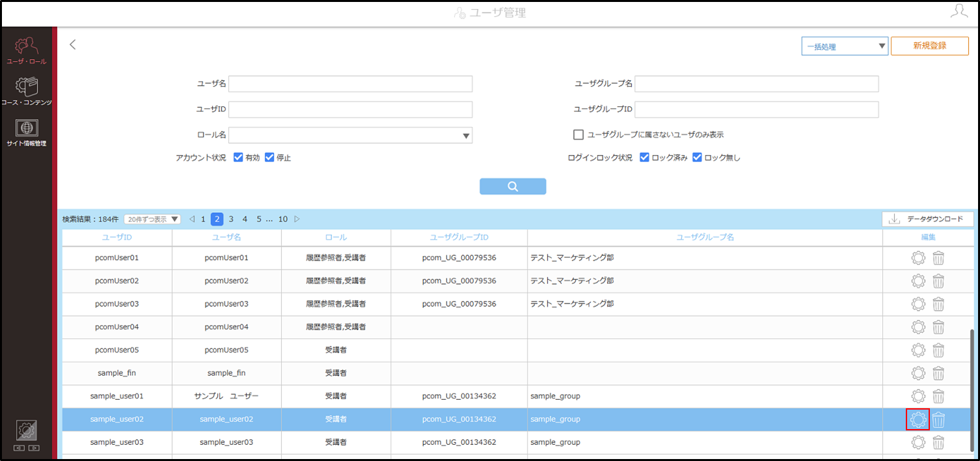980x461 pixels.
Task: Go to page 4
Action: 245,219
